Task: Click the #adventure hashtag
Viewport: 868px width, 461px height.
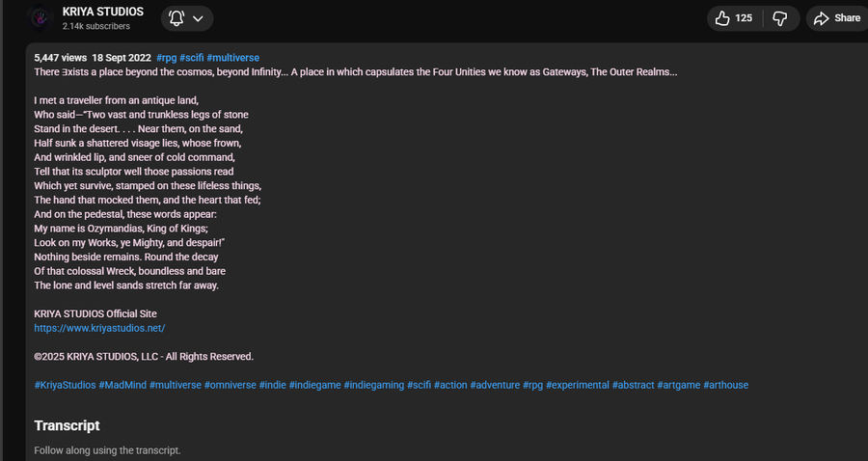Action: 495,385
